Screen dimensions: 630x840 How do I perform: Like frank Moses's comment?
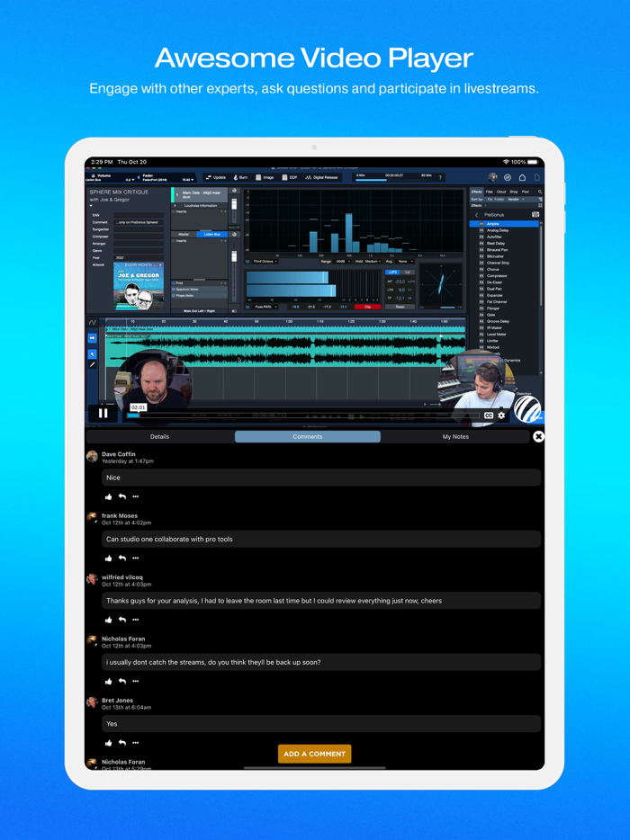click(x=108, y=559)
